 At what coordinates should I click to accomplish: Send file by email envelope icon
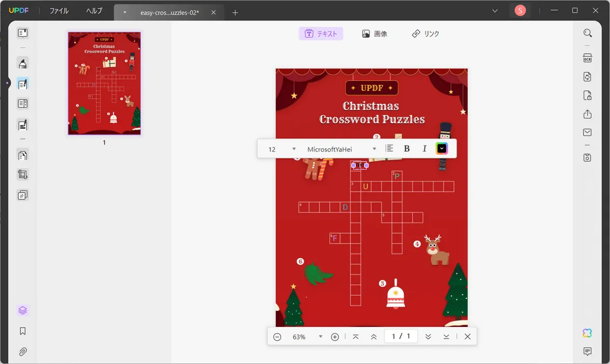[588, 132]
